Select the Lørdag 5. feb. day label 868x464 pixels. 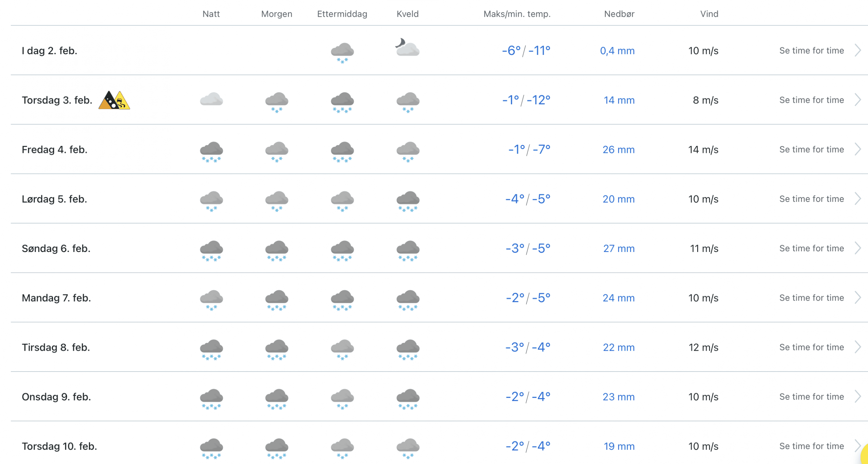pos(55,199)
